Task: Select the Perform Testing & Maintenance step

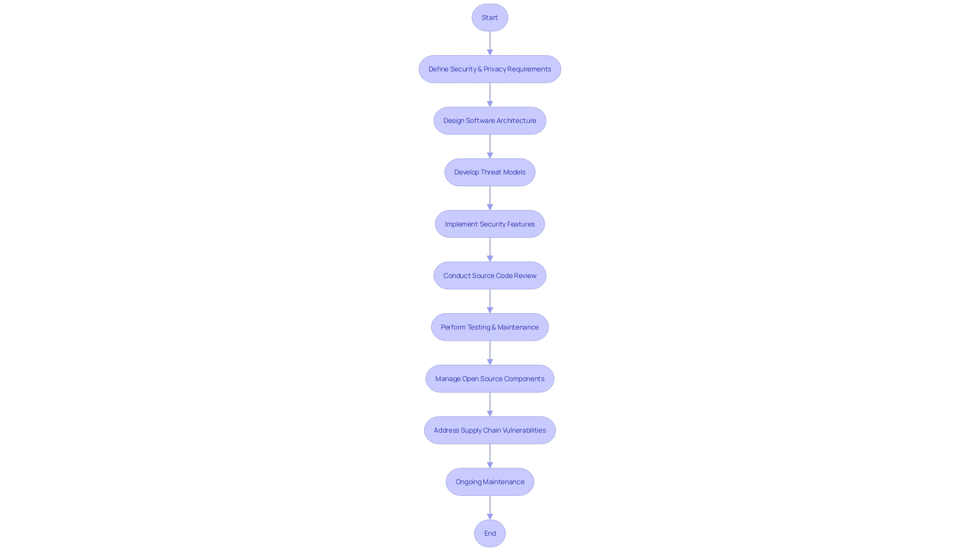Action: (x=490, y=327)
